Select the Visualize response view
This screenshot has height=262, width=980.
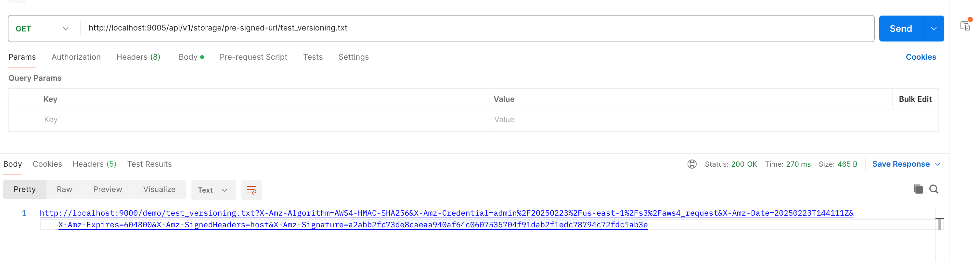(x=159, y=189)
